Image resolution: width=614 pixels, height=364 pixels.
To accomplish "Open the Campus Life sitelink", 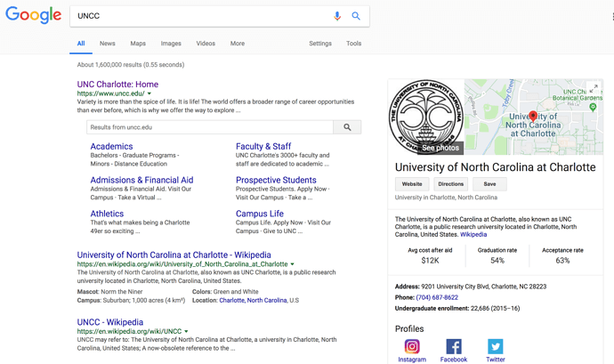I will click(260, 214).
